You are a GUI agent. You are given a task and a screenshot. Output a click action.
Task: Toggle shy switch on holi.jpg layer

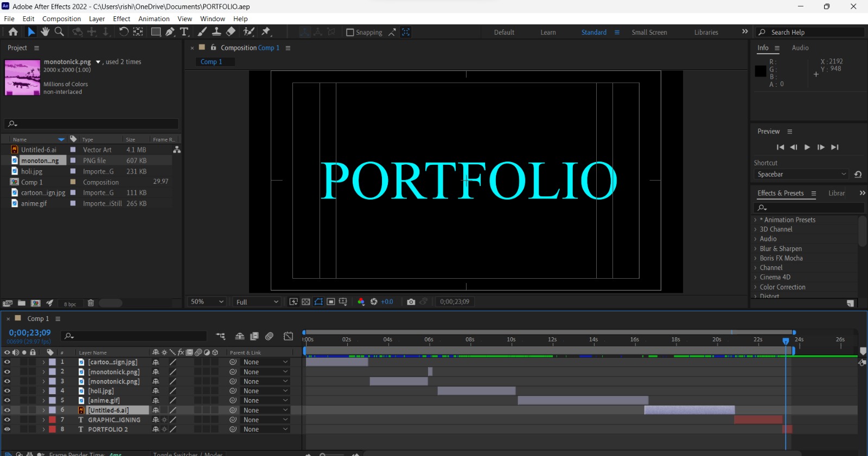(156, 391)
